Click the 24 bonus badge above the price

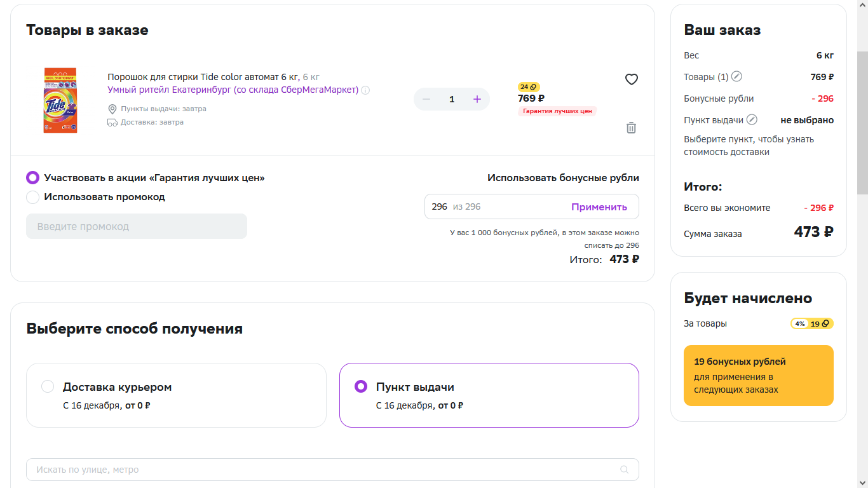pyautogui.click(x=529, y=87)
